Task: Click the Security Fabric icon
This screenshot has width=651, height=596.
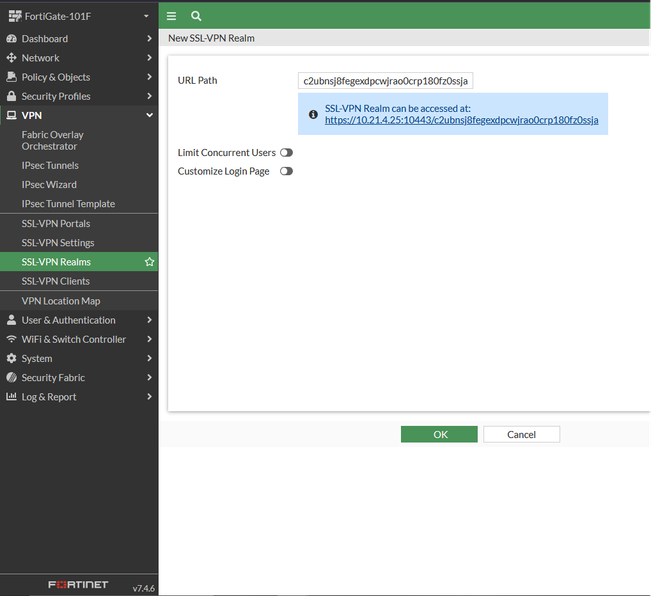Action: tap(12, 377)
